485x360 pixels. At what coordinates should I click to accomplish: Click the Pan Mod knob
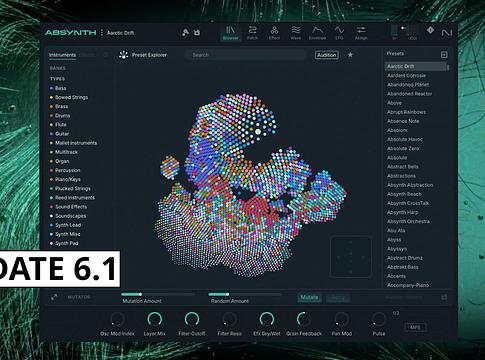pyautogui.click(x=341, y=320)
